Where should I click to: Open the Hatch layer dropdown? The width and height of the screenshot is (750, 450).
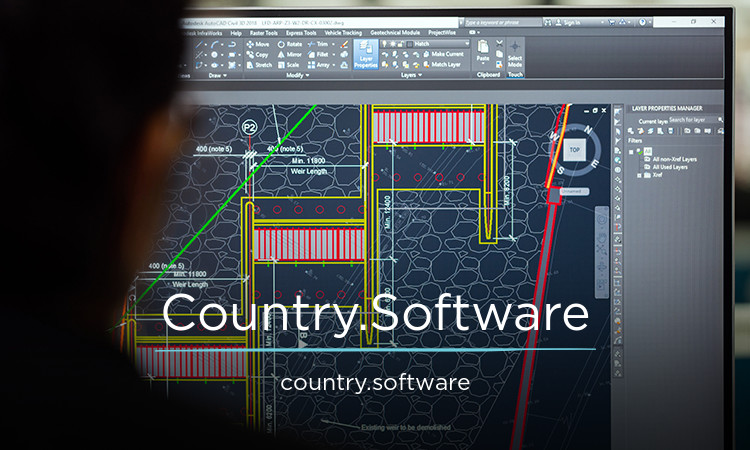pyautogui.click(x=438, y=44)
